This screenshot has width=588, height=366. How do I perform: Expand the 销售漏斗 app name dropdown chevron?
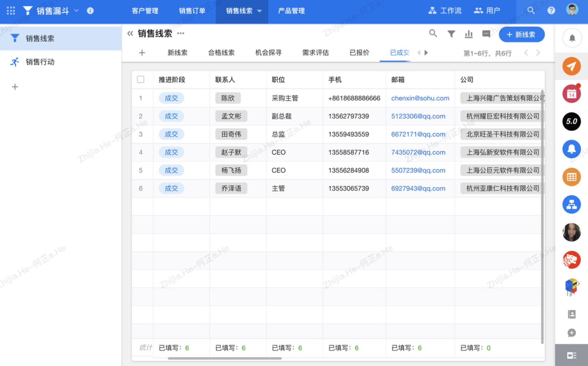tap(77, 10)
